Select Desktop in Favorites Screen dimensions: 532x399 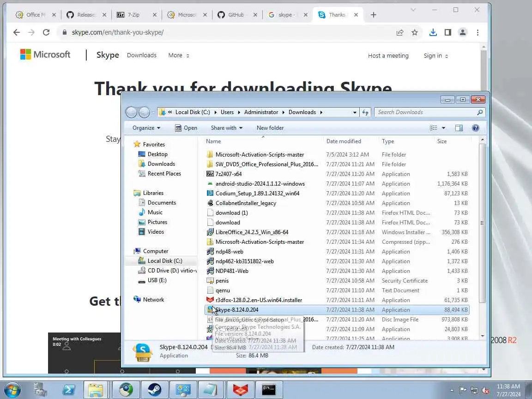pos(157,154)
